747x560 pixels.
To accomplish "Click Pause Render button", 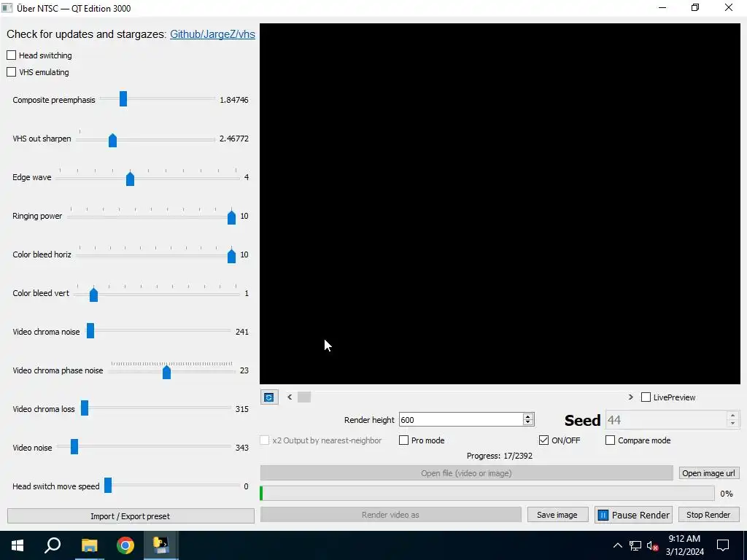I will 634,515.
